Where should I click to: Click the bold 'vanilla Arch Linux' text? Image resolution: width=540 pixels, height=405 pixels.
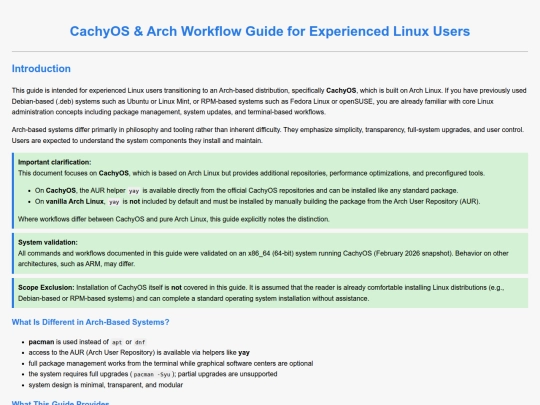point(74,201)
